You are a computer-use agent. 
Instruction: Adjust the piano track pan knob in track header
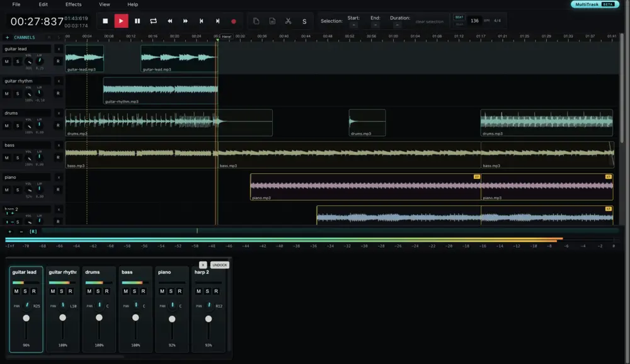pyautogui.click(x=39, y=189)
